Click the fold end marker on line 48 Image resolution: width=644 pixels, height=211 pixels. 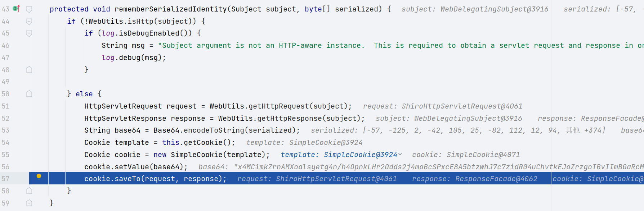(29, 70)
